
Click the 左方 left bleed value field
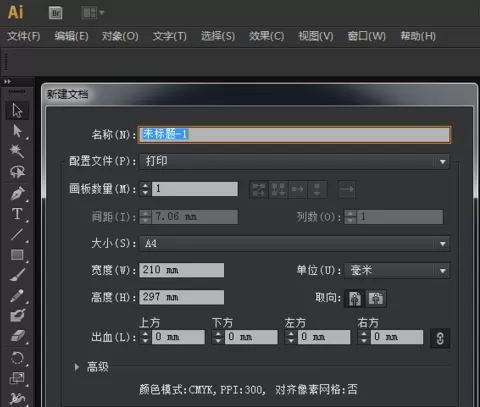pos(324,337)
